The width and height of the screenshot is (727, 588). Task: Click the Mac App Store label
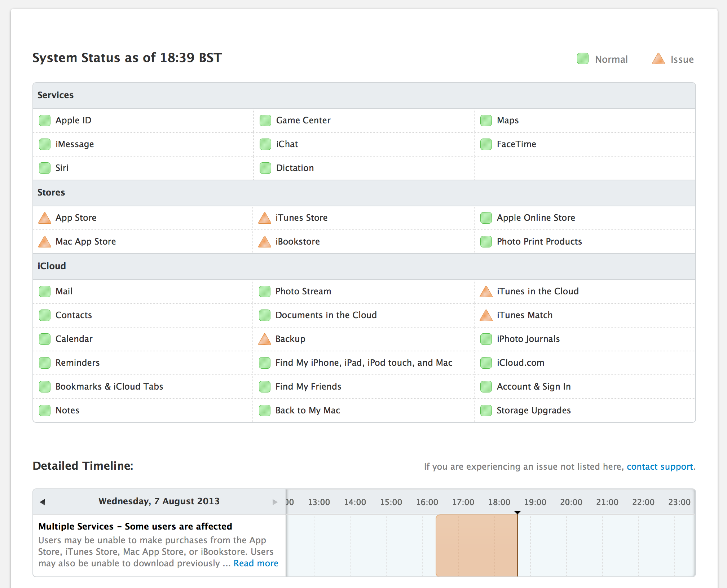(86, 242)
